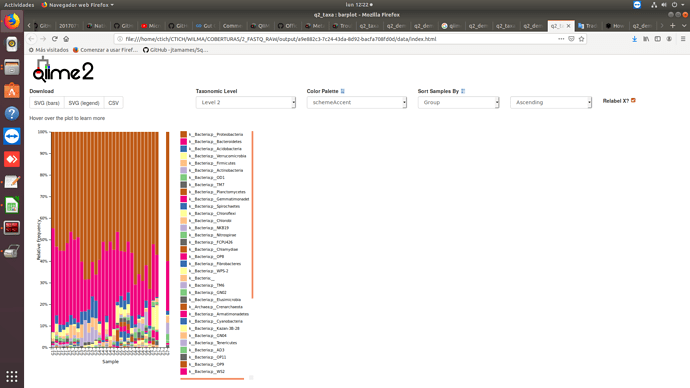Screen dimensions: 690x388
Task: Open the Files manager dock icon
Action: (x=12, y=67)
